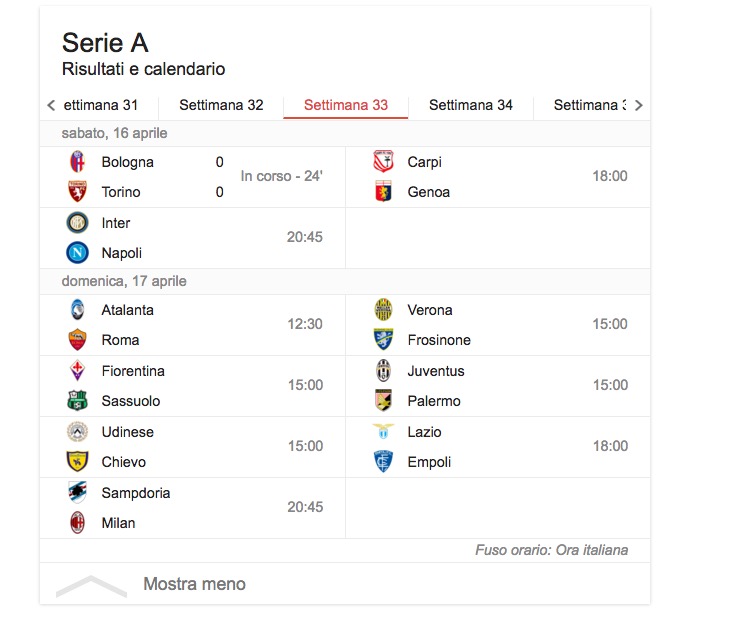The image size is (756, 630).
Task: Click the Juventus team crest
Action: [x=383, y=371]
